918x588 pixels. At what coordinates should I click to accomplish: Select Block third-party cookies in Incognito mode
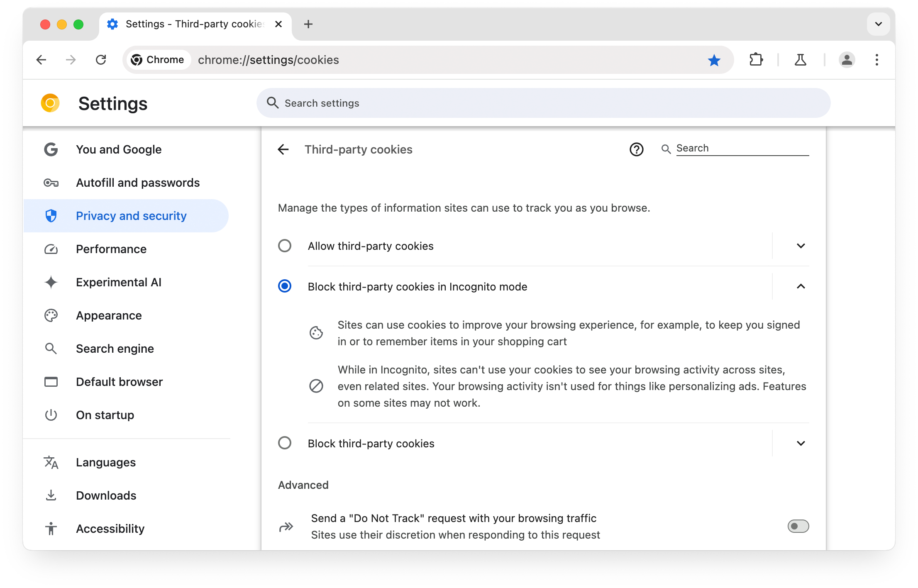pyautogui.click(x=285, y=286)
